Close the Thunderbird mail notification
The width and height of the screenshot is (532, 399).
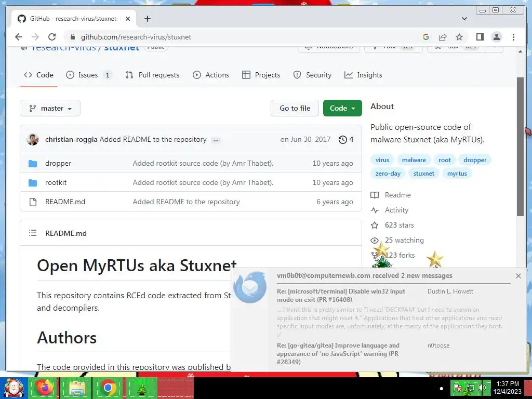[518, 276]
